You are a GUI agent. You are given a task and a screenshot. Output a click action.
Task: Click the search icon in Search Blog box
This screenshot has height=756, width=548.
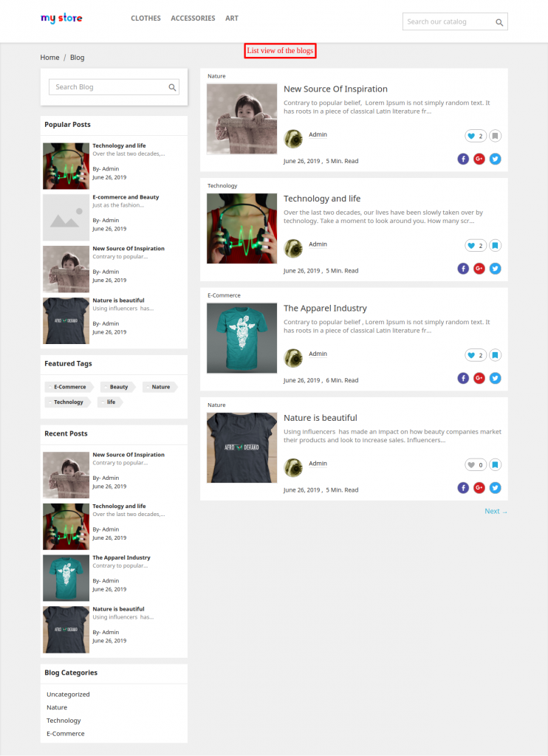[172, 87]
